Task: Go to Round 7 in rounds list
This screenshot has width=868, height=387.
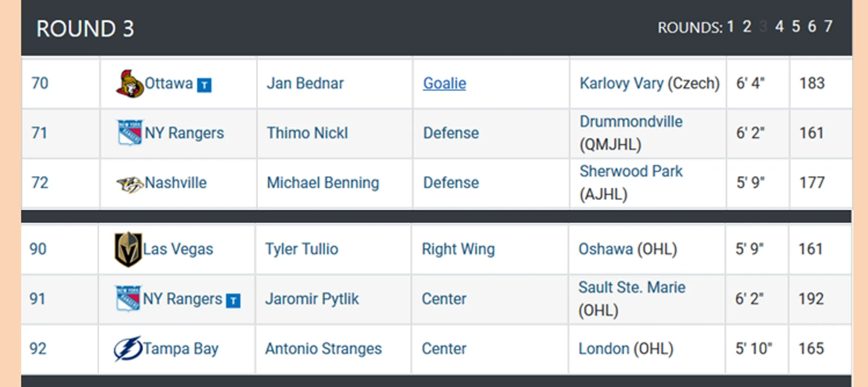Action: click(828, 27)
